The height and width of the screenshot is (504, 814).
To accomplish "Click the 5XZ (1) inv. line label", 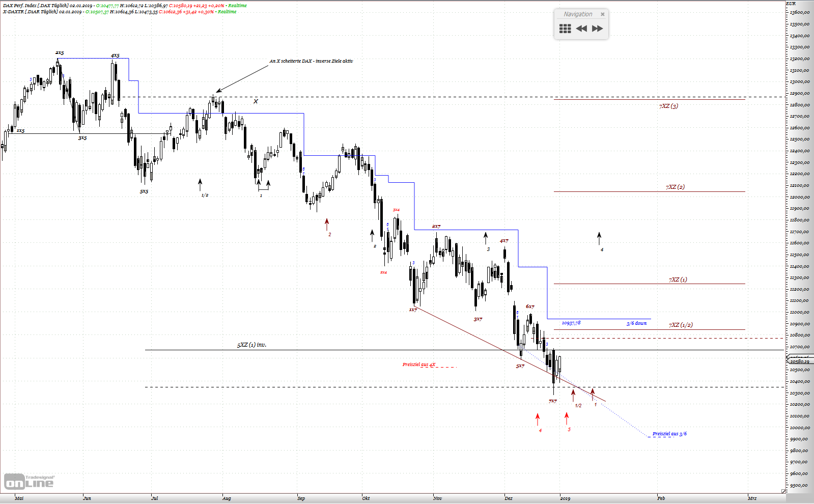I will click(x=251, y=345).
